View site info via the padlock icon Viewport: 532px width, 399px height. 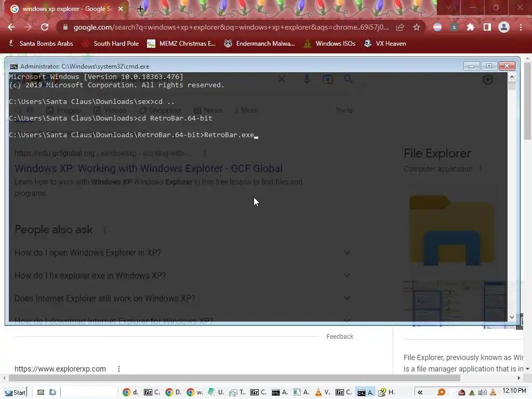tap(65, 27)
